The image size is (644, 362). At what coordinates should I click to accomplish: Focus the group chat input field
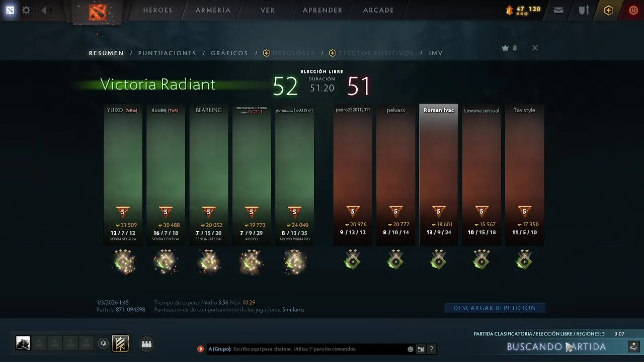click(x=307, y=349)
